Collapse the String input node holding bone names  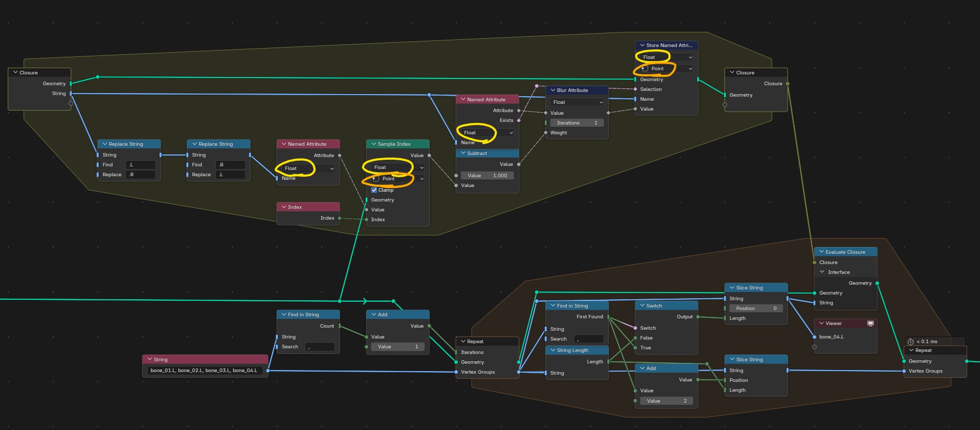tap(150, 360)
